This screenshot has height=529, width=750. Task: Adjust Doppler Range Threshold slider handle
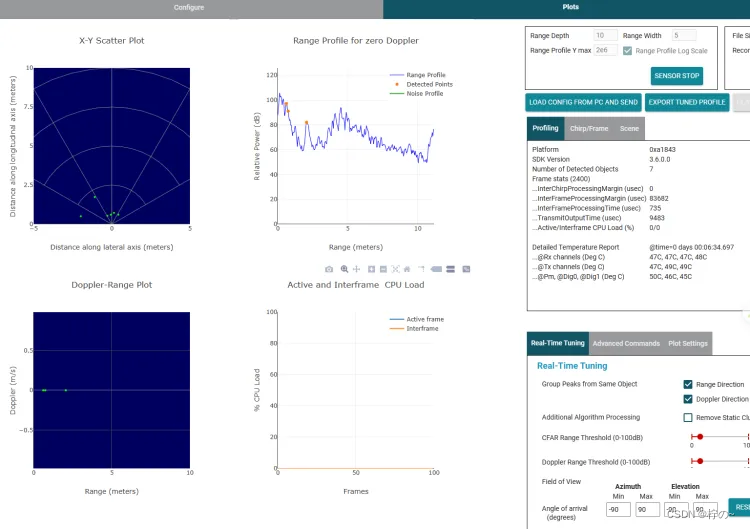[x=700, y=461]
